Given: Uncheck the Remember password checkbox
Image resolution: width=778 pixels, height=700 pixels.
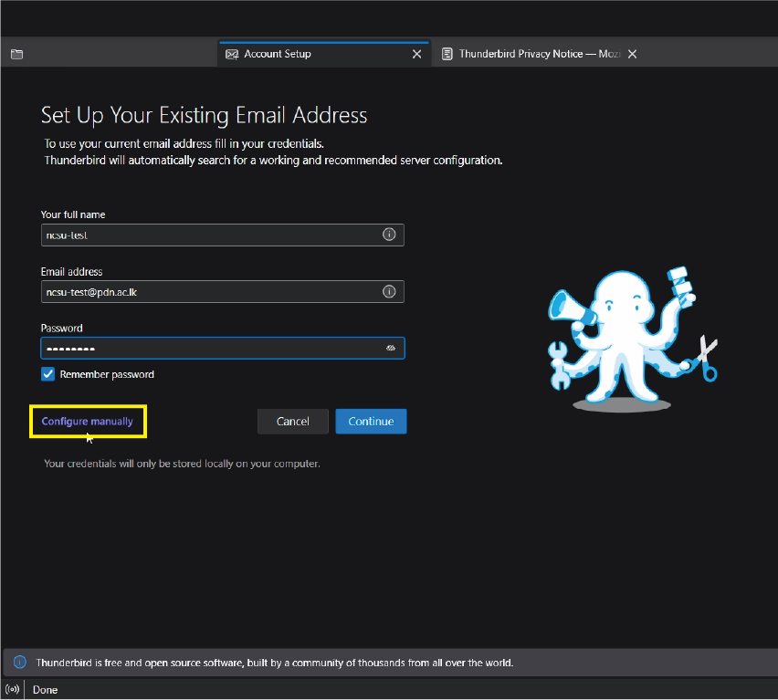Looking at the screenshot, I should [x=48, y=374].
